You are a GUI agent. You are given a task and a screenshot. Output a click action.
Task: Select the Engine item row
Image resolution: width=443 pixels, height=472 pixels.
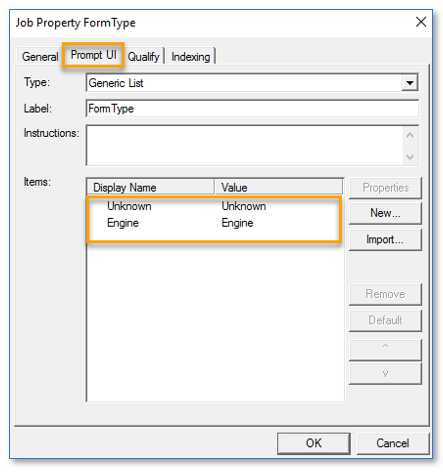pos(214,223)
